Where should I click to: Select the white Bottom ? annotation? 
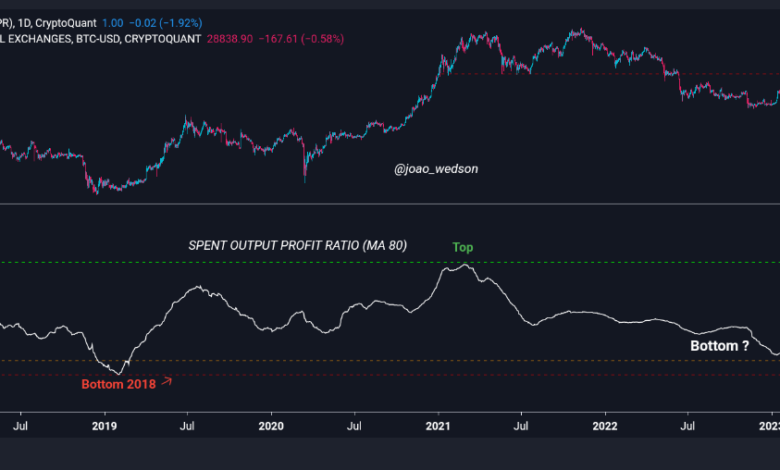point(720,346)
